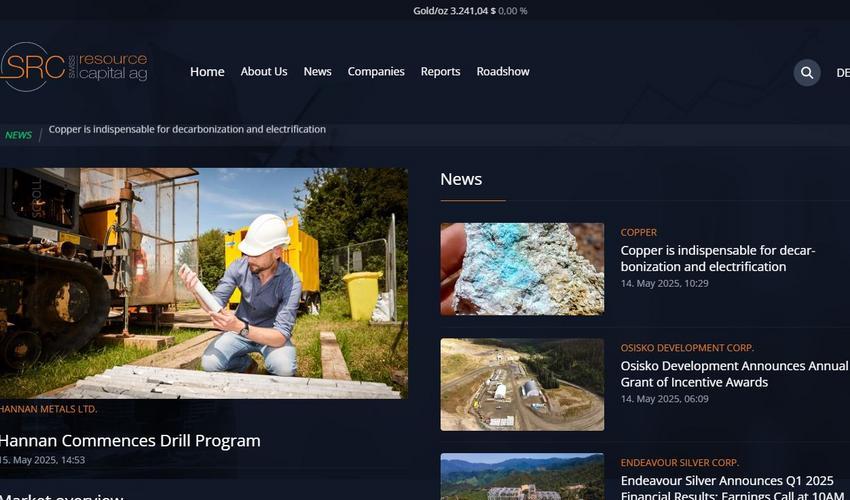Open the search magnifier icon
This screenshot has height=500, width=850.
point(807,73)
